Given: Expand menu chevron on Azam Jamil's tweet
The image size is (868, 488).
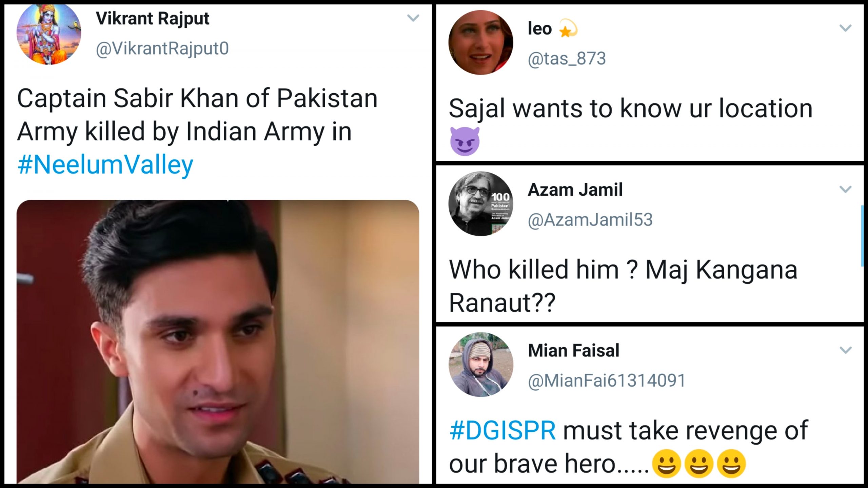Looking at the screenshot, I should (x=845, y=189).
